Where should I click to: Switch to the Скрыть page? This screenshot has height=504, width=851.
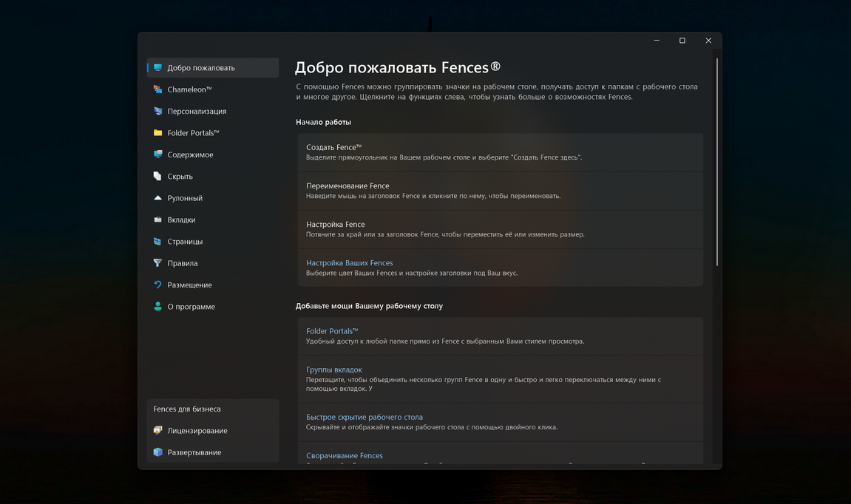pos(213,177)
